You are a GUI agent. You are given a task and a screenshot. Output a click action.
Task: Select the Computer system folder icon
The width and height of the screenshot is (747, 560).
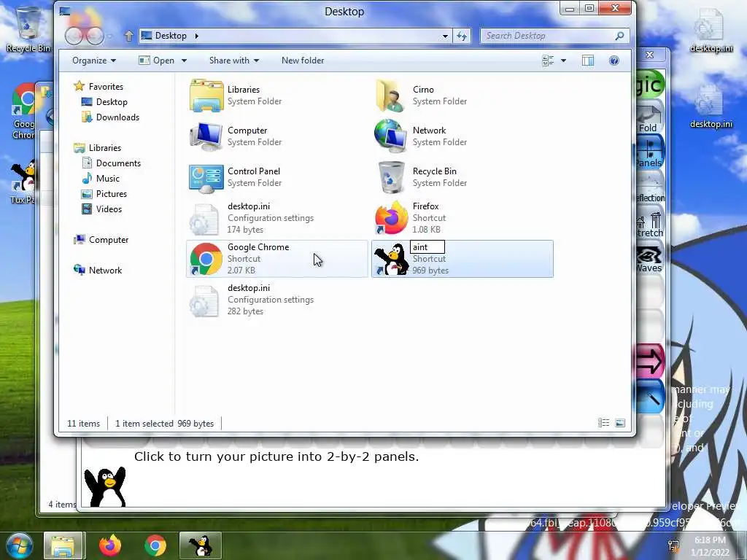tap(206, 136)
